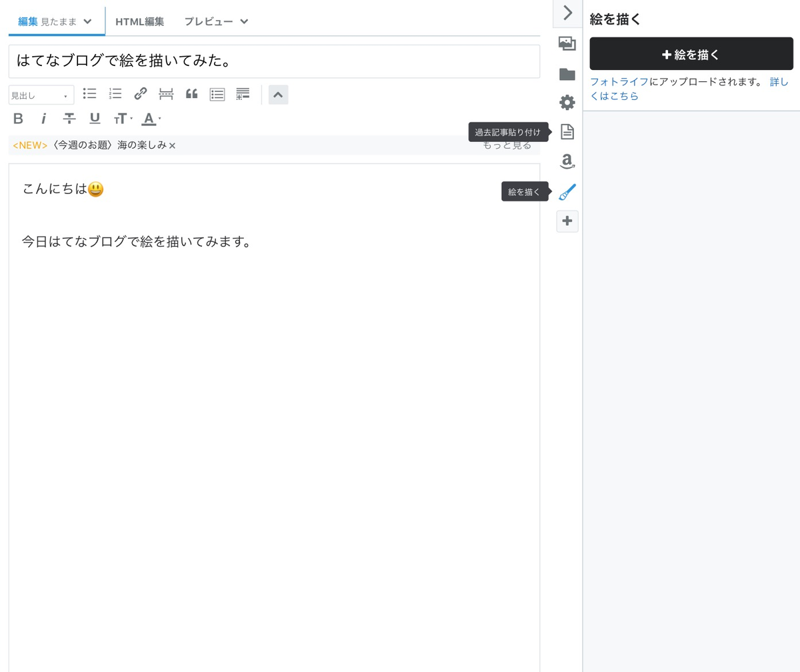The height and width of the screenshot is (672, 800).
Task: Open the text color dropdown
Action: pyautogui.click(x=151, y=119)
